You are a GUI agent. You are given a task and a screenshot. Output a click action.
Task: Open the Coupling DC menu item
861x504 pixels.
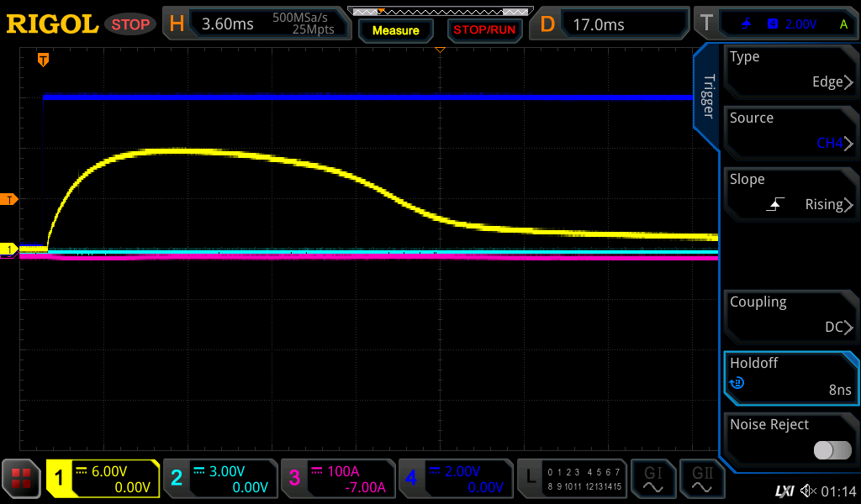[790, 315]
